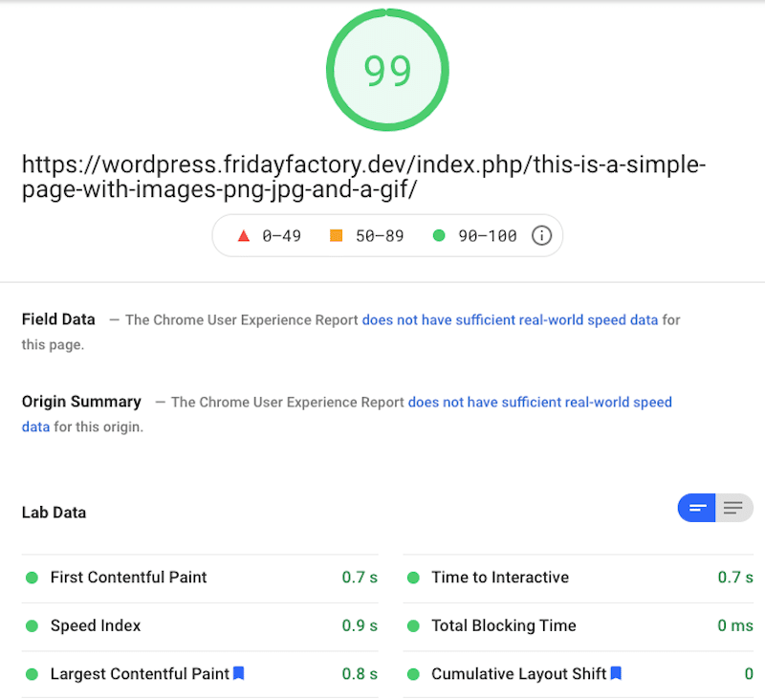Click the 99 performance score gauge
765x700 pixels.
(387, 70)
